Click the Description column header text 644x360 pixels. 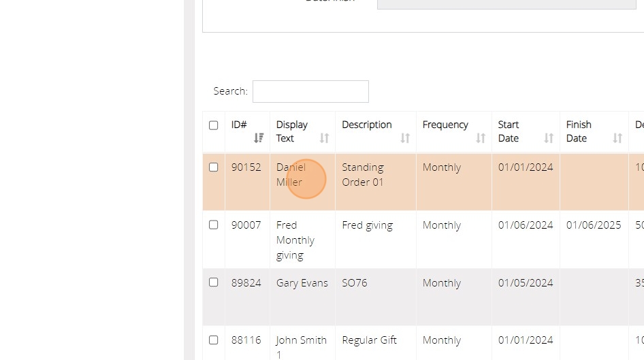[x=367, y=125]
